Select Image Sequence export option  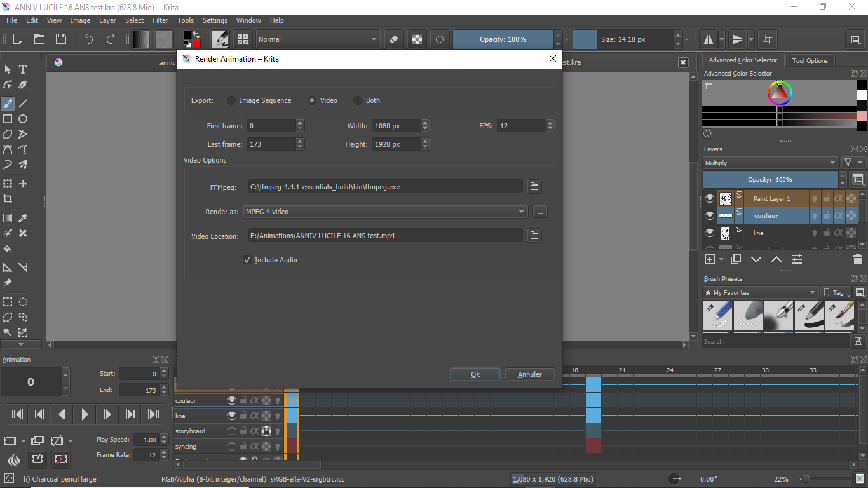point(259,100)
